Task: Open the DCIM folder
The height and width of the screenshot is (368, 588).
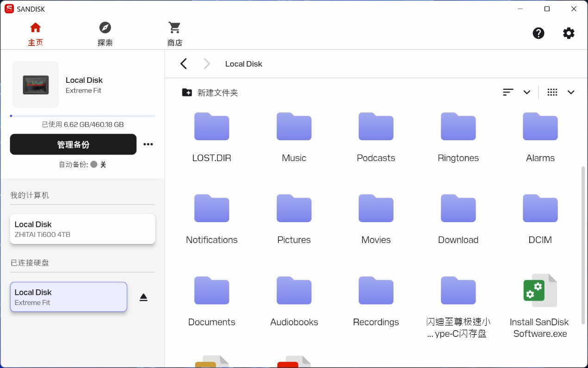Action: (540, 219)
